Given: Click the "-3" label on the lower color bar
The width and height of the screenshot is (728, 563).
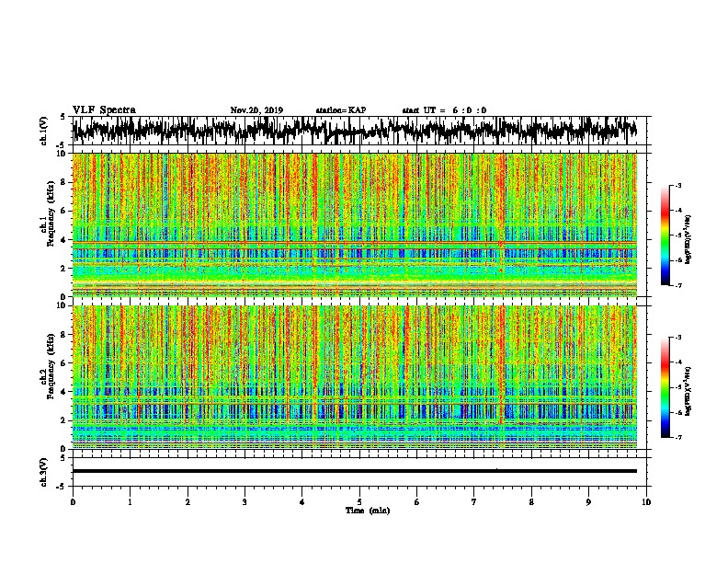Looking at the screenshot, I should [678, 338].
